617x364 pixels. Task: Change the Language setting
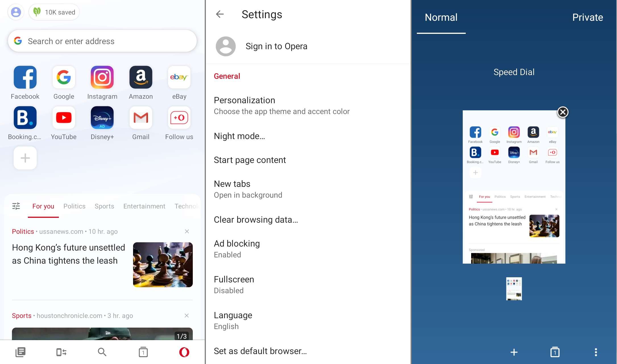(x=308, y=320)
